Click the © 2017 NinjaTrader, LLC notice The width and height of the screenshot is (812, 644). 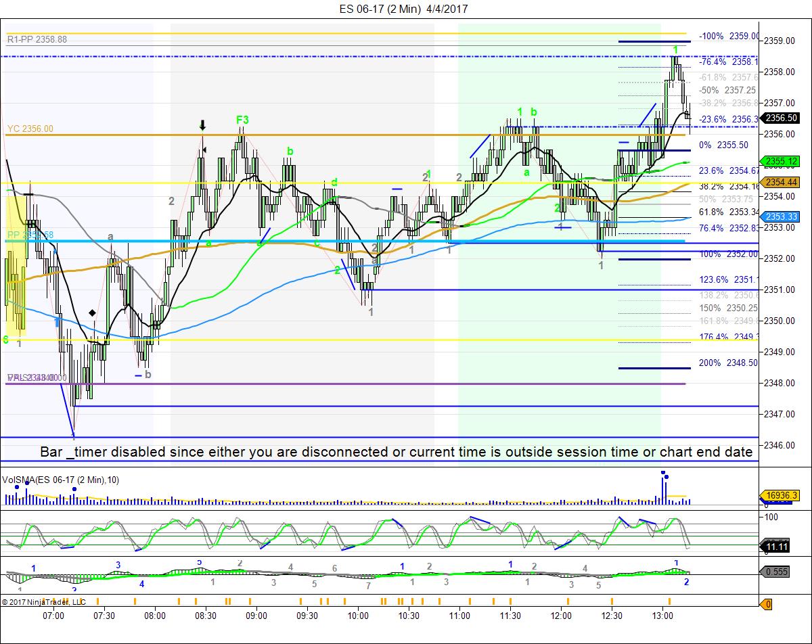(x=43, y=601)
